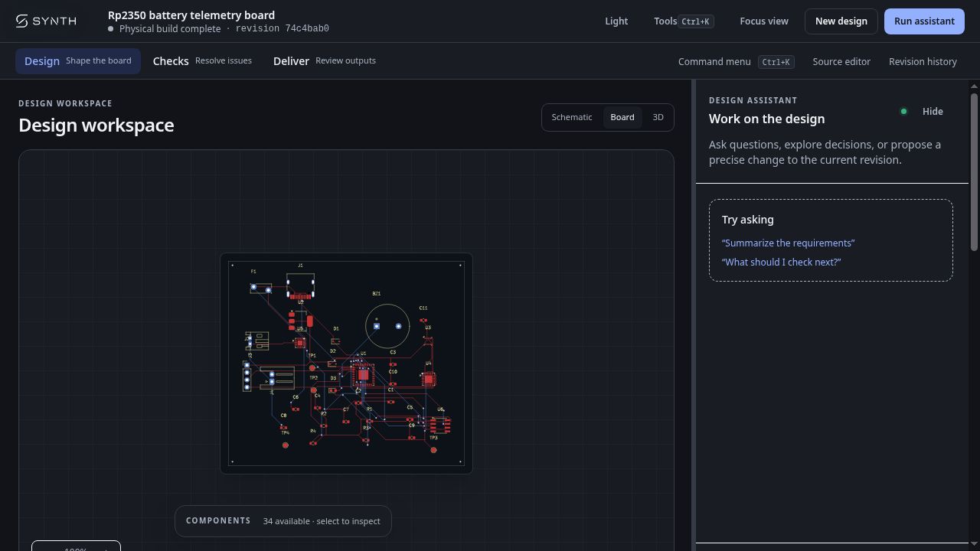The height and width of the screenshot is (551, 980).
Task: Switch workspace to Schematic view
Action: 572,117
